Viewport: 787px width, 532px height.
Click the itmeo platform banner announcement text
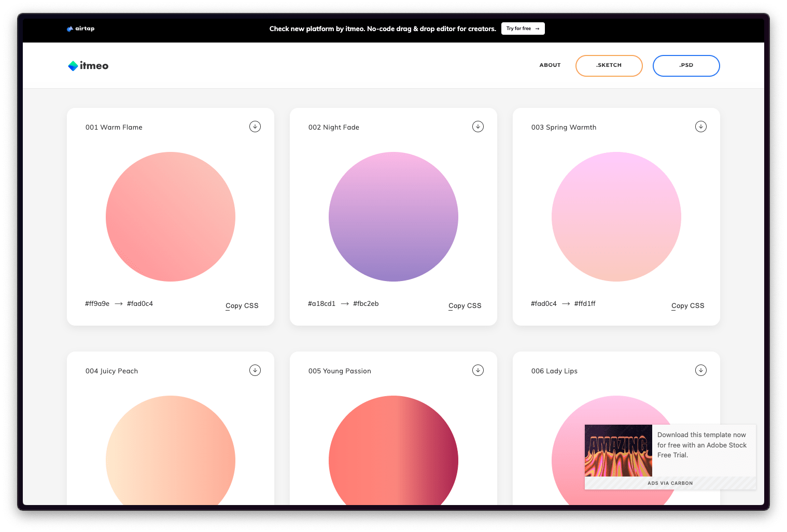(x=383, y=29)
